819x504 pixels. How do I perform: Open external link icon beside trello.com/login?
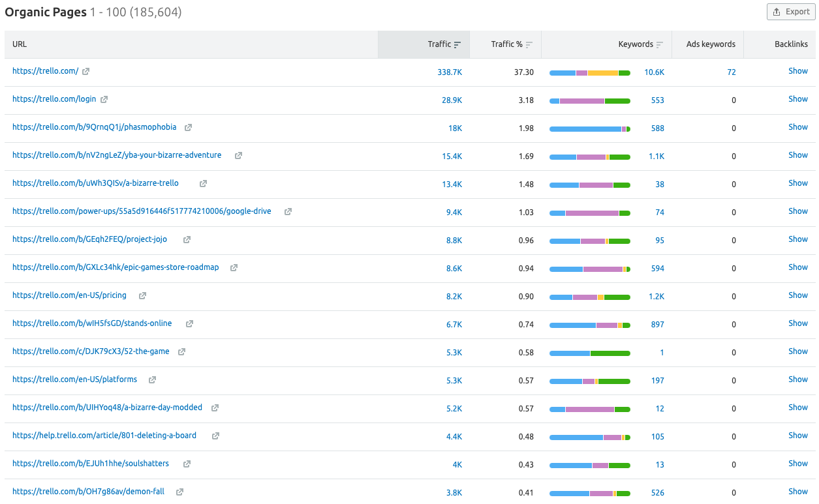coord(104,99)
